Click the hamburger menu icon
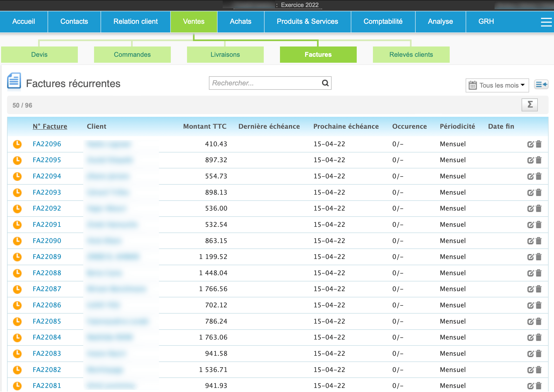The image size is (554, 392). 546,22
